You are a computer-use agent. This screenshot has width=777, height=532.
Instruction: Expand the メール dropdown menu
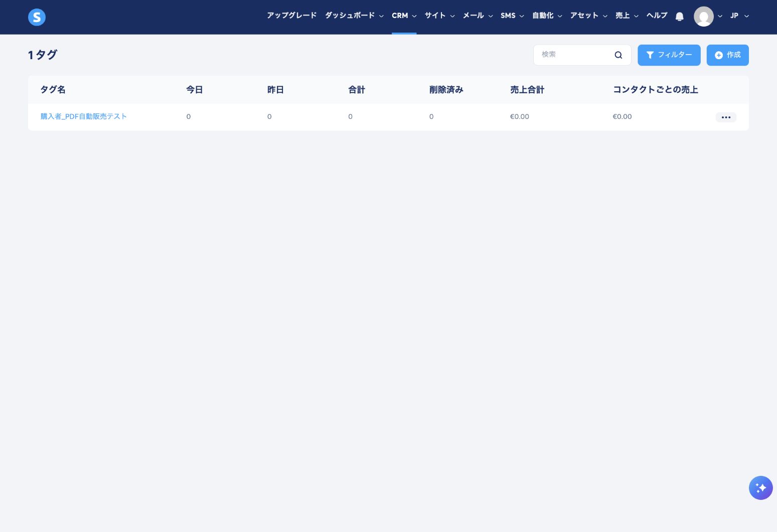point(478,16)
